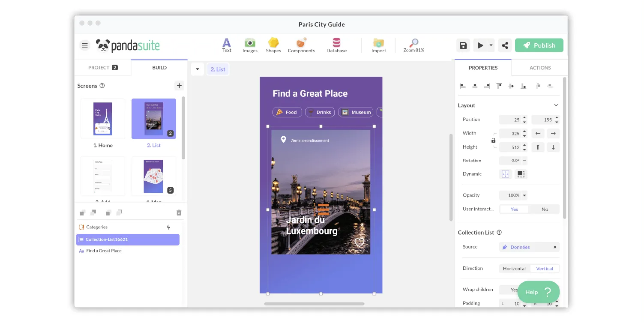The height and width of the screenshot is (323, 644).
Task: Set direction to Horizontal
Action: [x=514, y=269]
